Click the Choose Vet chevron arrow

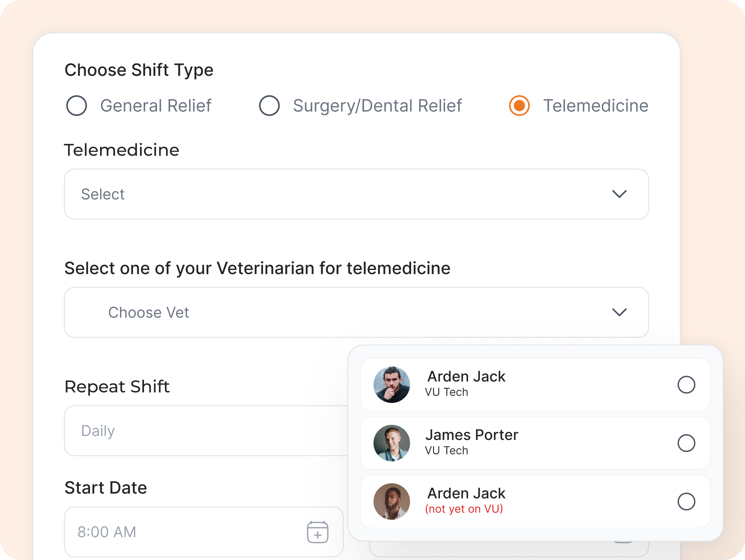619,313
